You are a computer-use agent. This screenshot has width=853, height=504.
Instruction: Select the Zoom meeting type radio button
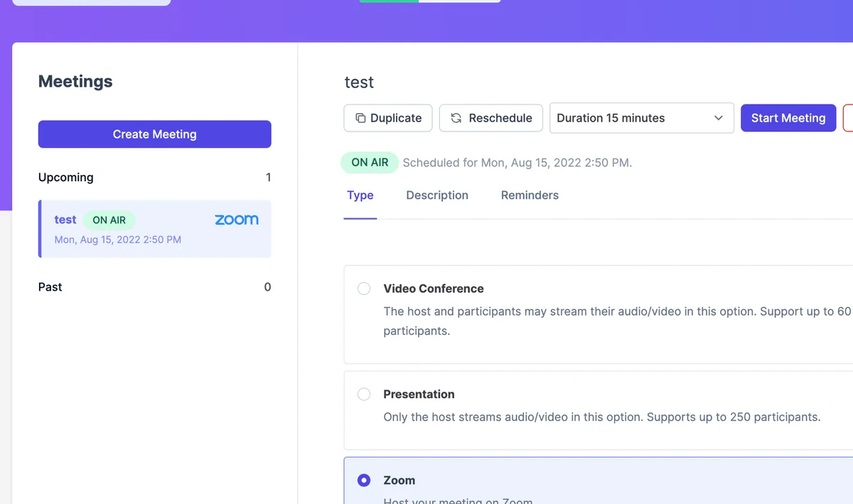364,481
